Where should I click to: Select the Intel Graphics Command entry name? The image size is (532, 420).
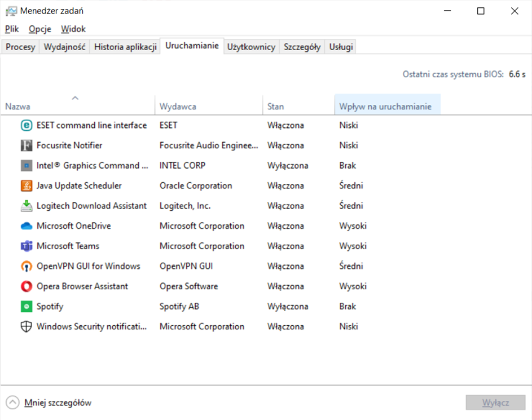pyautogui.click(x=93, y=165)
